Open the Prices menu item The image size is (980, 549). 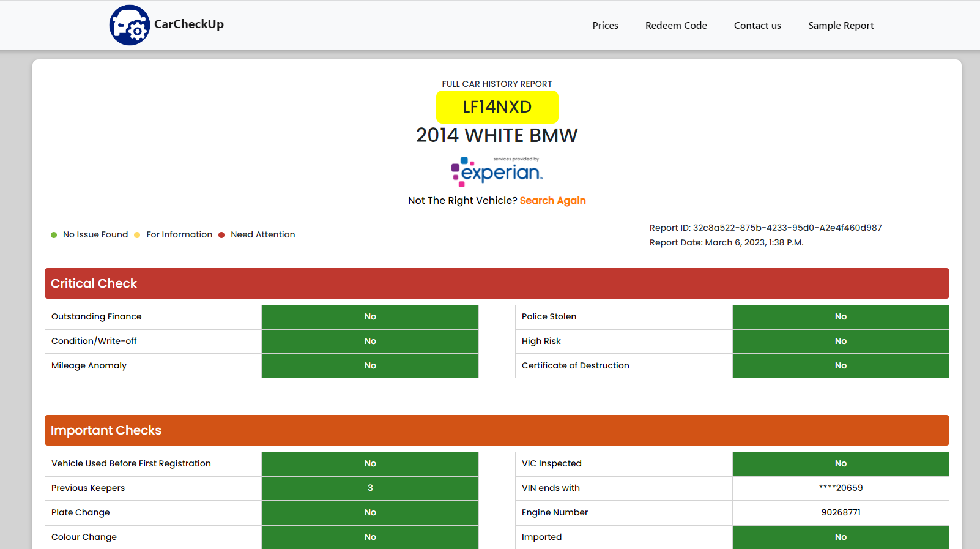[605, 26]
